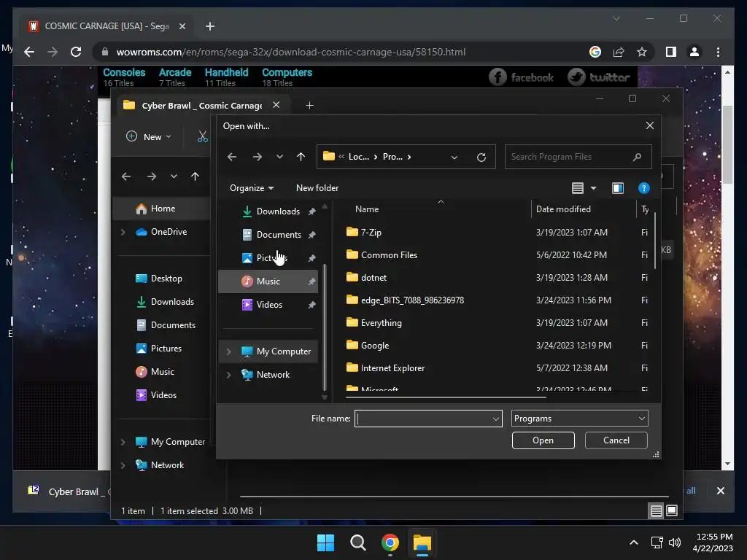Click Consoles link on wowroms
The width and height of the screenshot is (747, 560).
124,72
